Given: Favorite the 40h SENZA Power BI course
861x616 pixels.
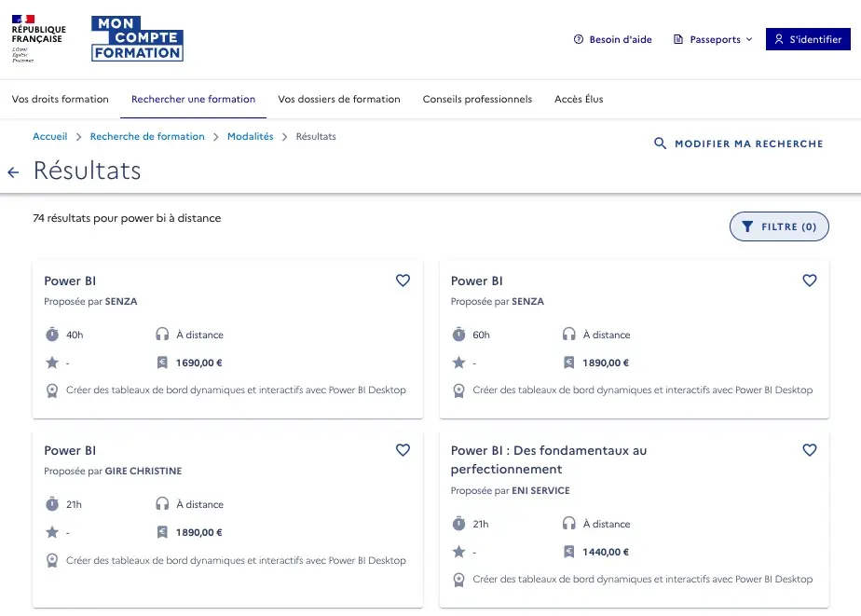Looking at the screenshot, I should coord(403,281).
